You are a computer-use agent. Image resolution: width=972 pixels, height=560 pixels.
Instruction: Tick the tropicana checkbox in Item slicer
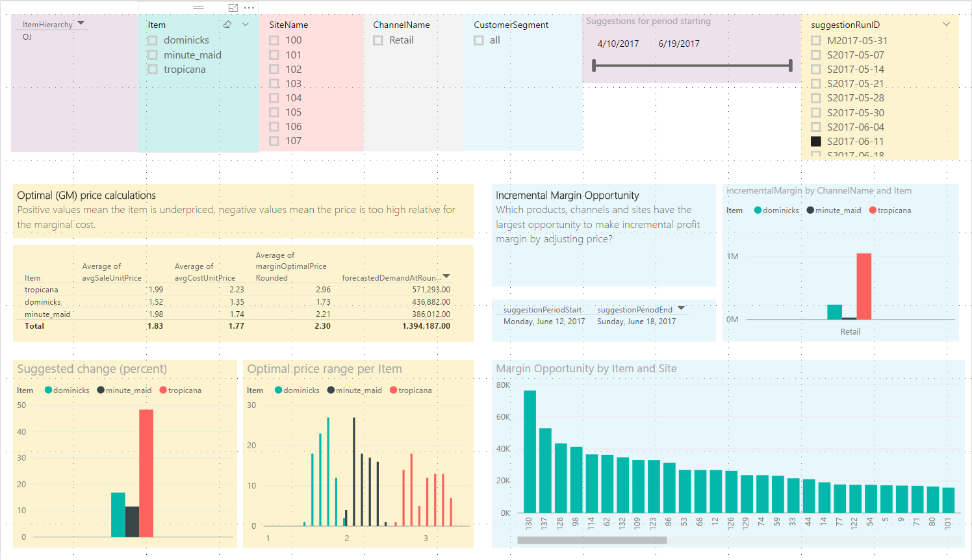tap(153, 70)
